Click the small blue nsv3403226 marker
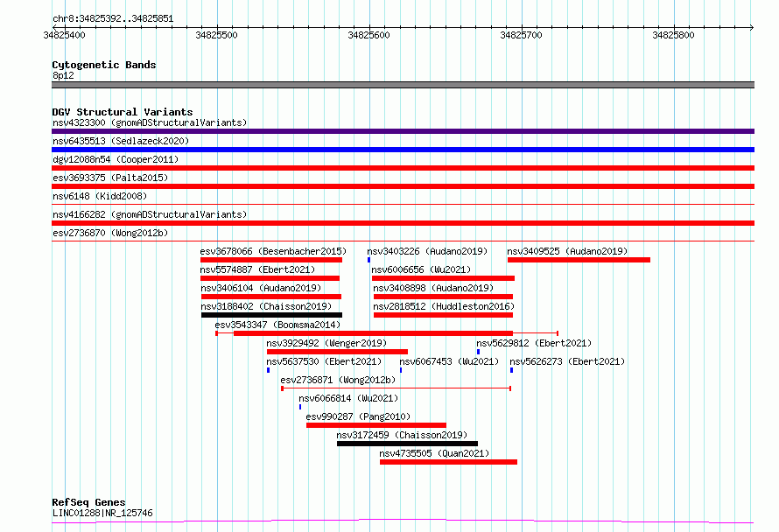This screenshot has width=779, height=532. [368, 260]
